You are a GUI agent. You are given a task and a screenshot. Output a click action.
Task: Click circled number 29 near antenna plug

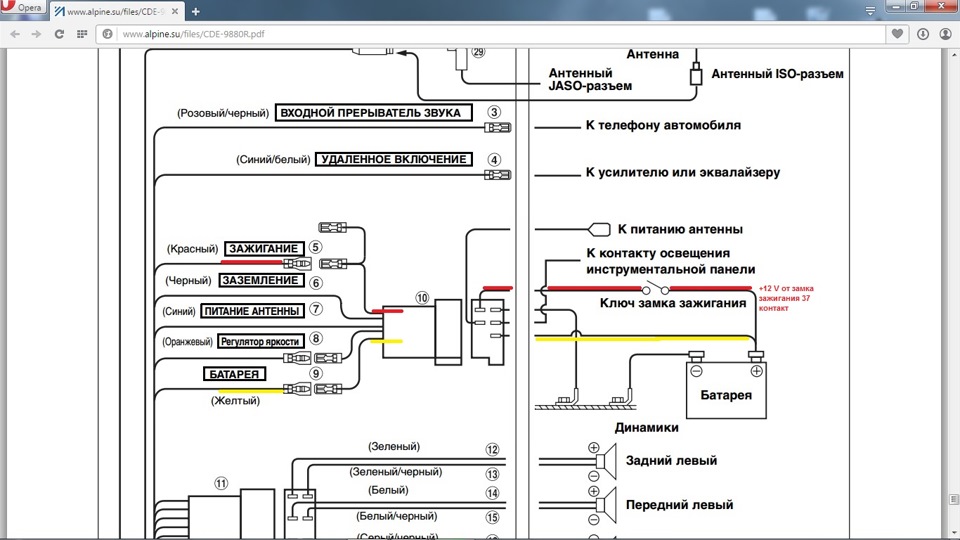tap(478, 53)
